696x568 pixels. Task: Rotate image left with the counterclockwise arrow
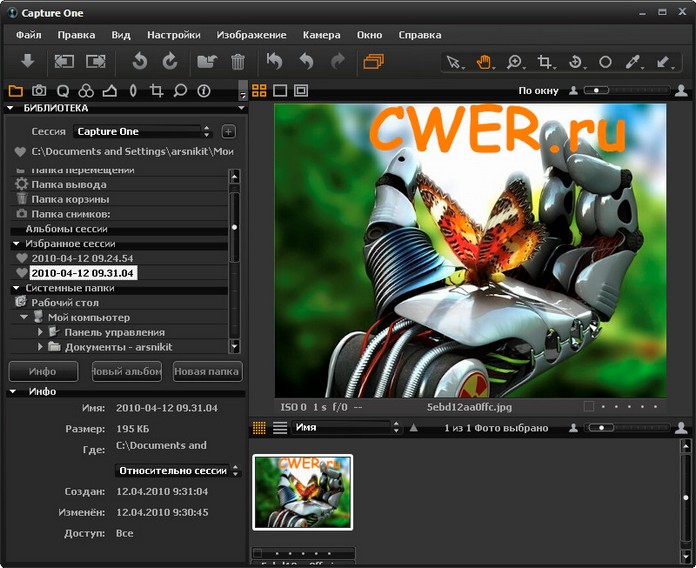tap(140, 62)
